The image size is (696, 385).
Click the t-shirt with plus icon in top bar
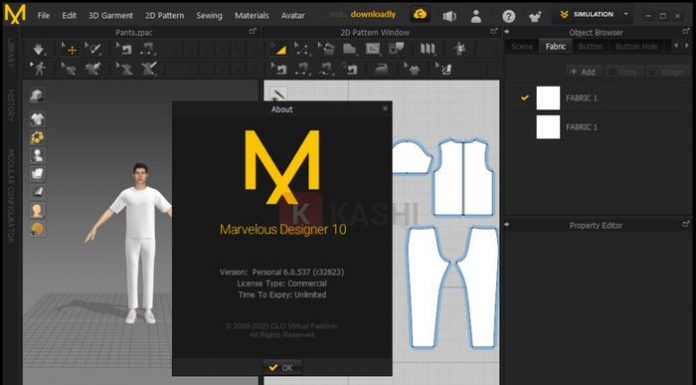tap(535, 16)
